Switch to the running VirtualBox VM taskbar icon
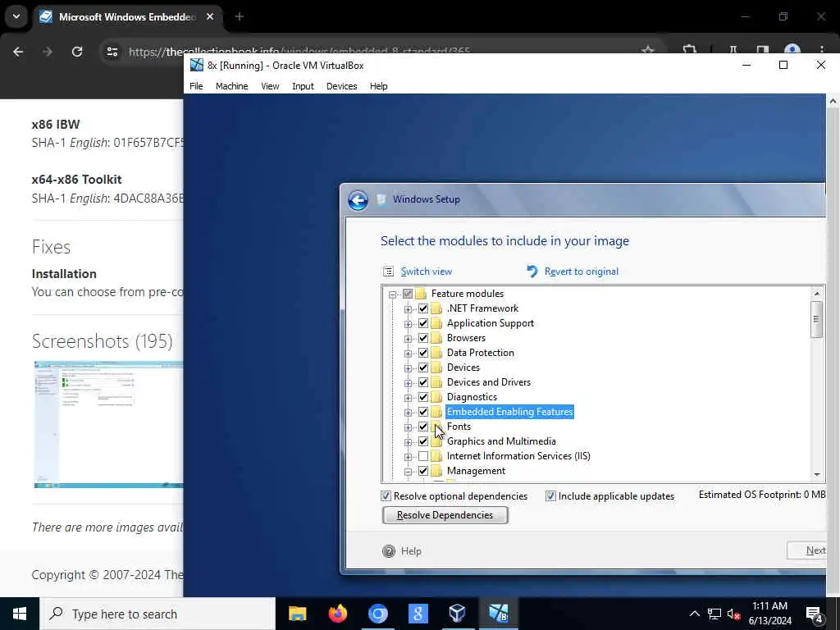The width and height of the screenshot is (840, 630). 498,614
